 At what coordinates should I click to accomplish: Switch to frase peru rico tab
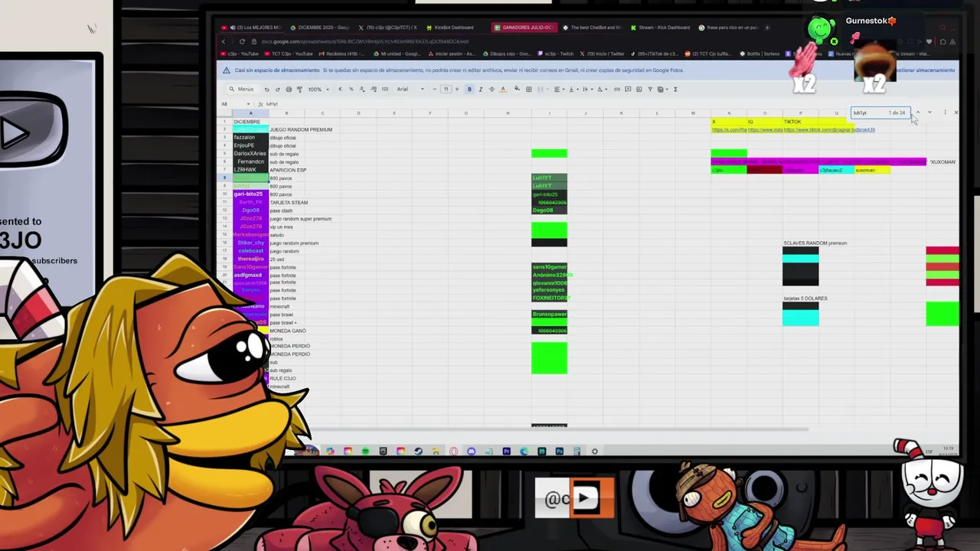(729, 28)
